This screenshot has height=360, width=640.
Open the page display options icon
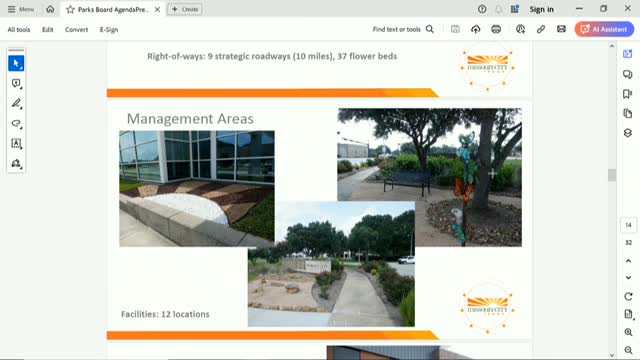pos(628,314)
